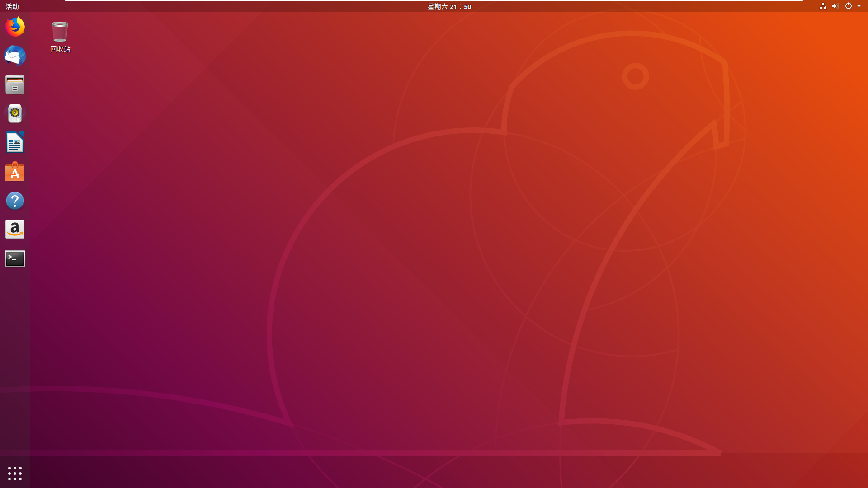
Task: Open the clock calendar 星期六 21:50
Action: tap(449, 6)
